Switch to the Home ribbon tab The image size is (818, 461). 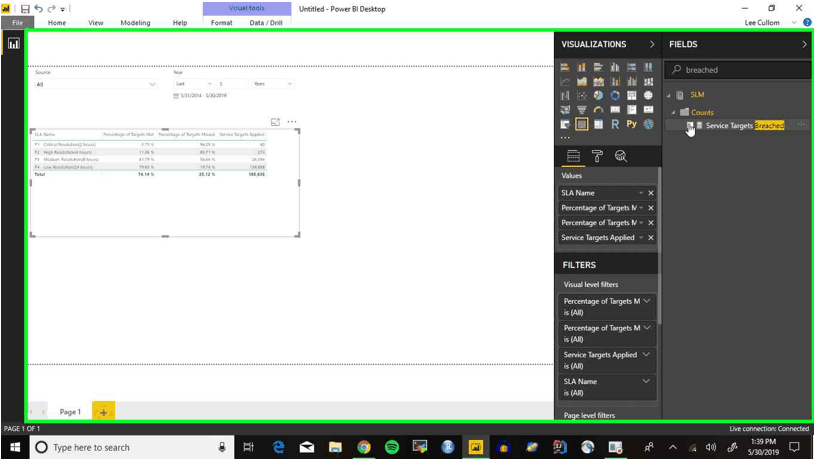57,22
